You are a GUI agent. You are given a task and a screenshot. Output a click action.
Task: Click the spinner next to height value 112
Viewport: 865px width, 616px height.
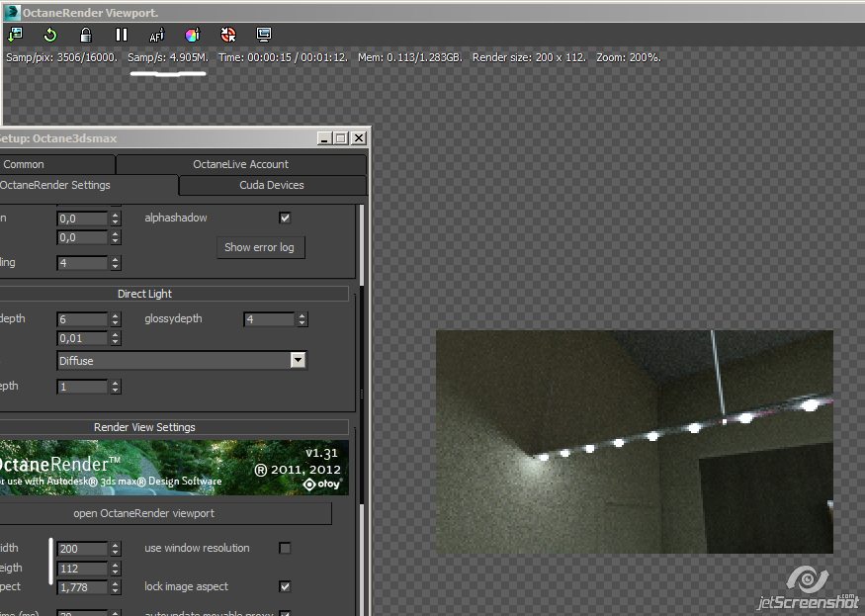[x=115, y=568]
